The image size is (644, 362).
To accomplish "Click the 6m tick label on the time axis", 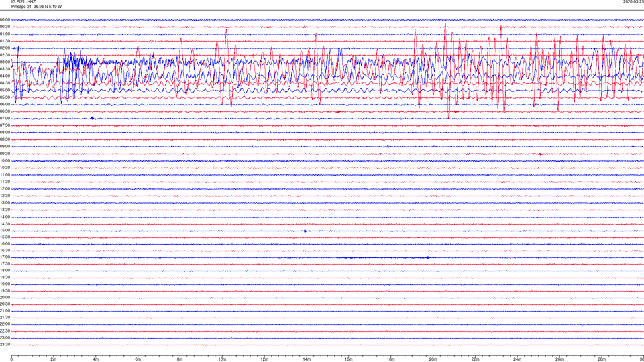I will coord(138,359).
